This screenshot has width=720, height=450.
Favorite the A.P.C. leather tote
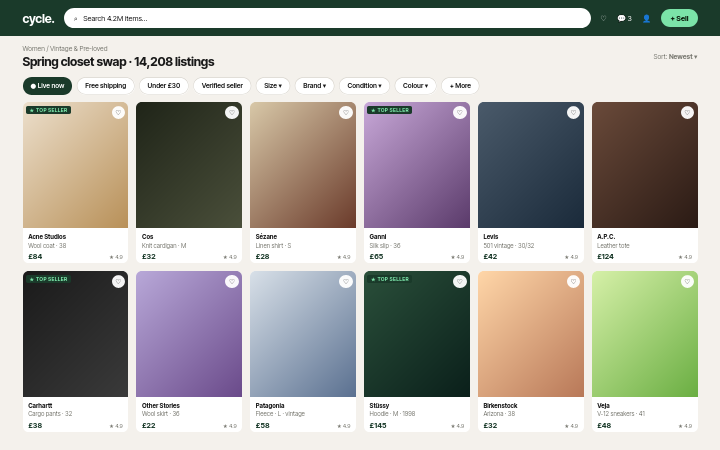[687, 112]
